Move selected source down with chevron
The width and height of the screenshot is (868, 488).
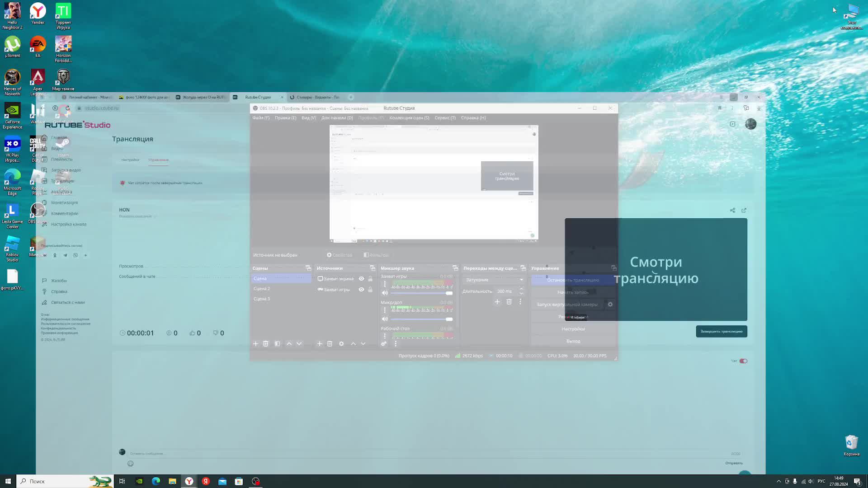click(x=363, y=344)
